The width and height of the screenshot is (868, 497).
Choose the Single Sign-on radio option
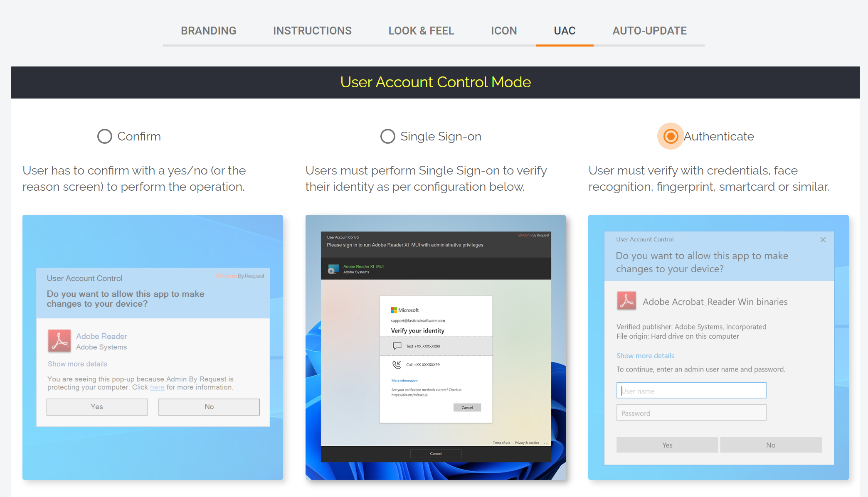[387, 136]
